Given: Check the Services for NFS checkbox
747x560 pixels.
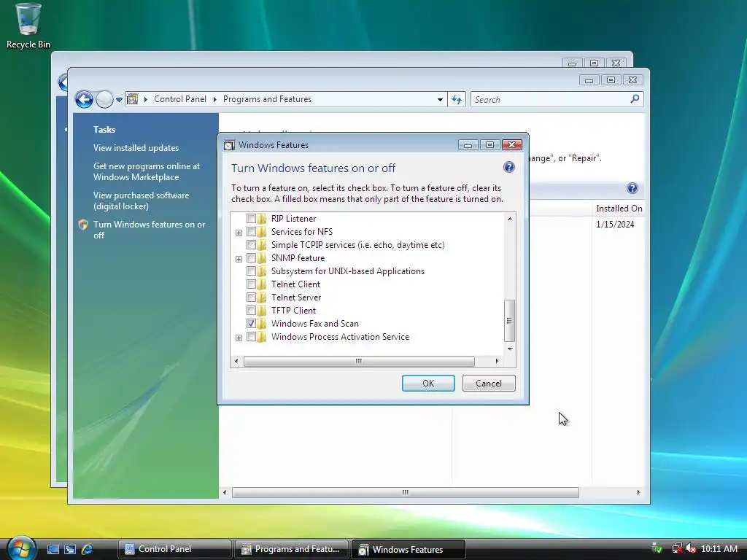Looking at the screenshot, I should click(251, 231).
